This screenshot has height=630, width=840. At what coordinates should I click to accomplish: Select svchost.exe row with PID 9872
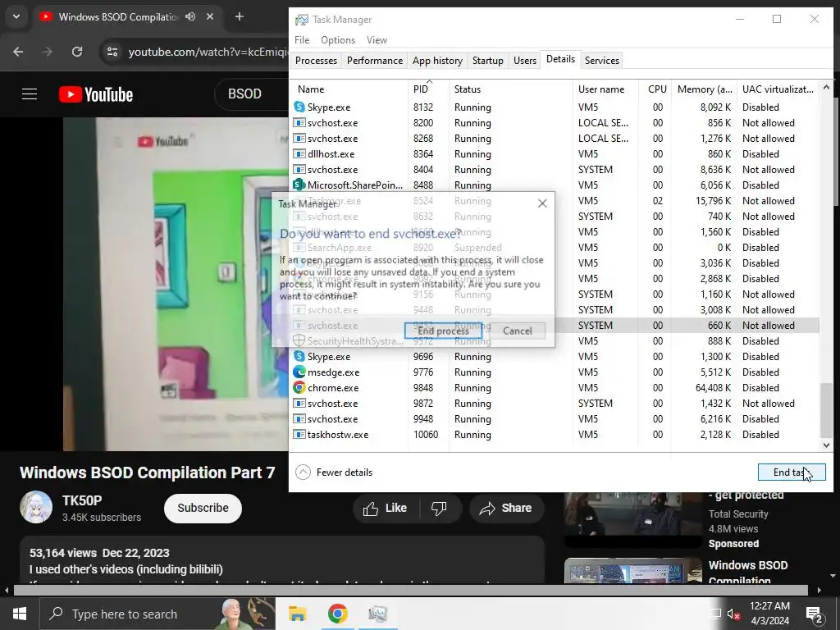(x=555, y=403)
